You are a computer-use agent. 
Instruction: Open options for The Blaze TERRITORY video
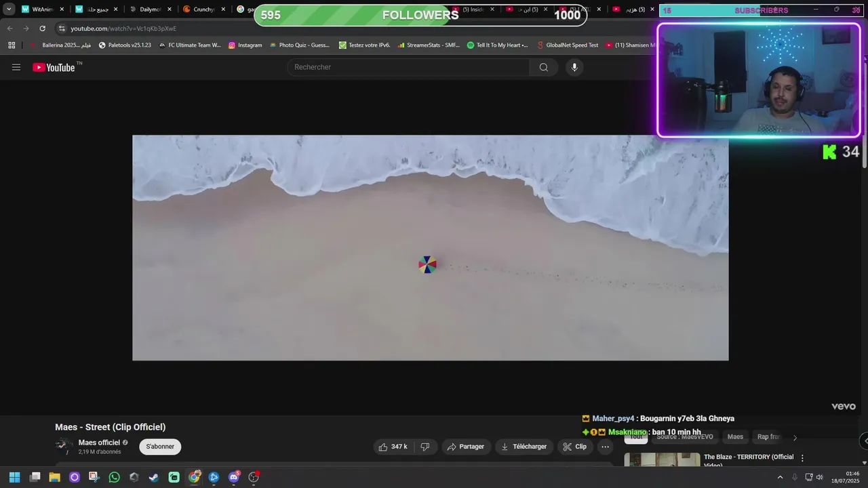[802, 458]
